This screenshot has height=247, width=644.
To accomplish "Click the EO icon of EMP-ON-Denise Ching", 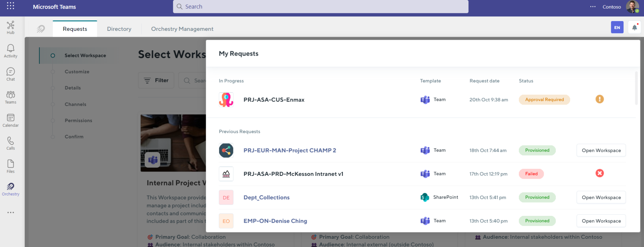I will click(226, 221).
